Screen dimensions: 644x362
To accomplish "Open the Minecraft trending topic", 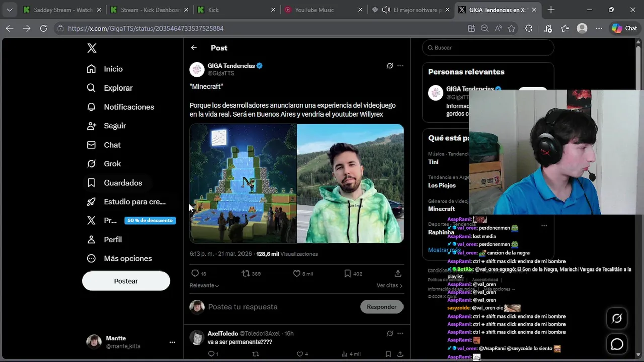I will [x=441, y=209].
